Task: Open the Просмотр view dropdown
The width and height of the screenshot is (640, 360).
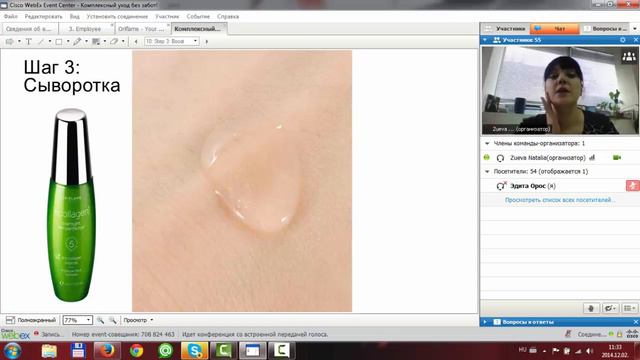Action: [138, 320]
